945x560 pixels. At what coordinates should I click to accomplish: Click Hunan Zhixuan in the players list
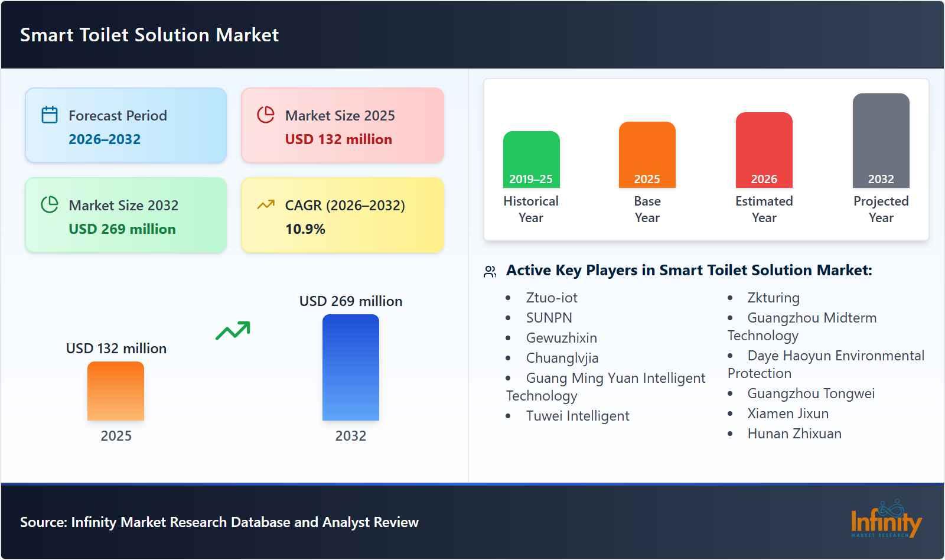[x=794, y=434]
